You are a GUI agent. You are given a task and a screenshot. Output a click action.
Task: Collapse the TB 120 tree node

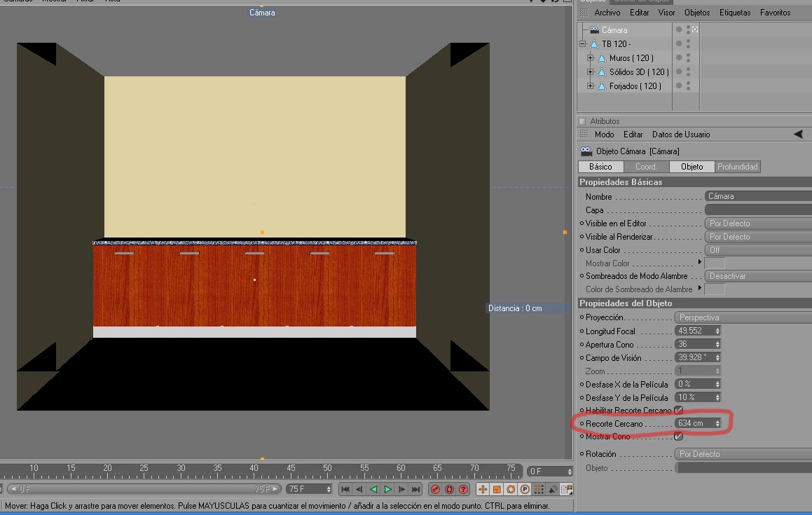[583, 44]
